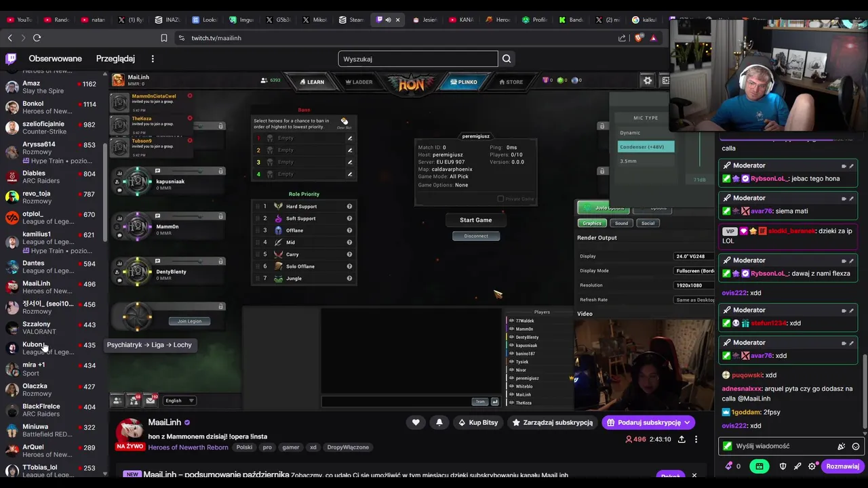Open the LEARN tab in HoN
The image size is (868, 488).
(312, 82)
